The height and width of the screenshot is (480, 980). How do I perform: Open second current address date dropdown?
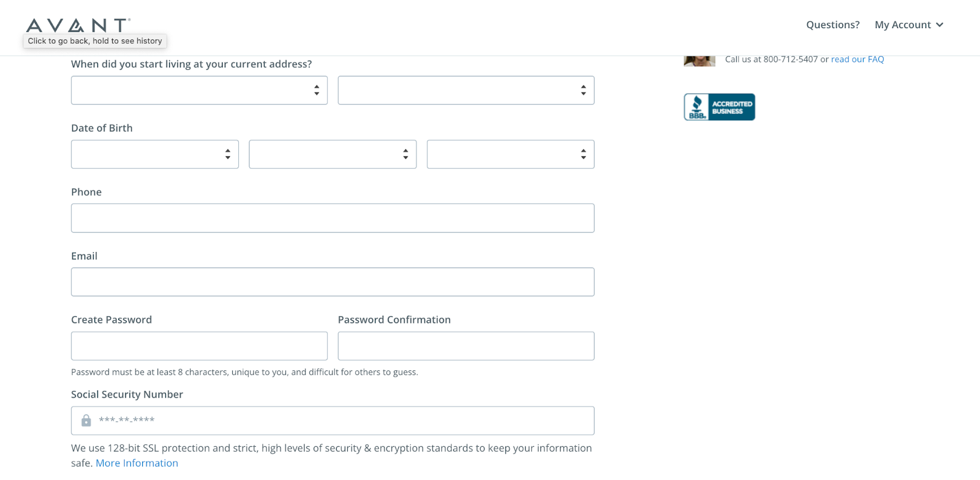(x=466, y=90)
